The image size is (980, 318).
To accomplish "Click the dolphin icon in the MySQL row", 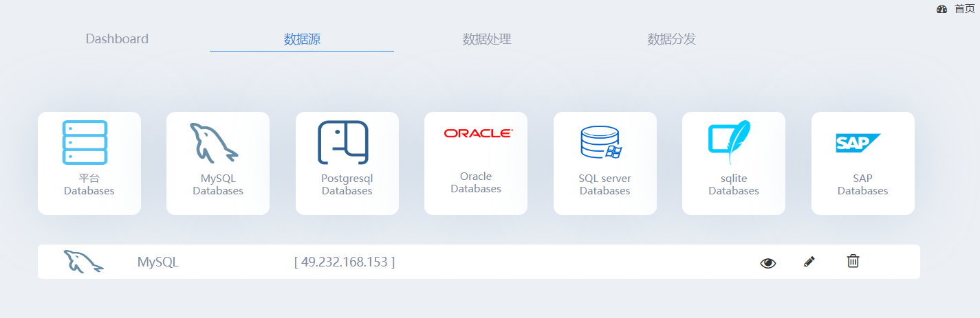I will pos(84,262).
